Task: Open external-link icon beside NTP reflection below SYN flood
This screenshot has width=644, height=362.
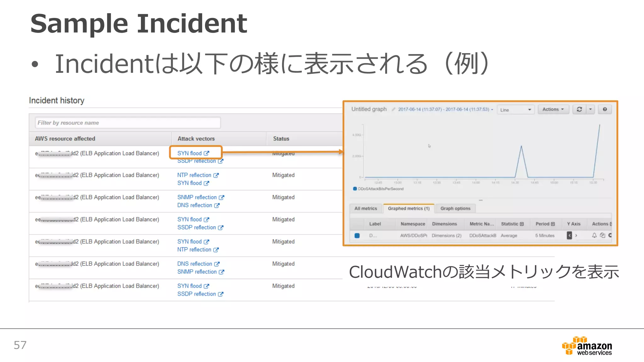Action: coord(216,250)
